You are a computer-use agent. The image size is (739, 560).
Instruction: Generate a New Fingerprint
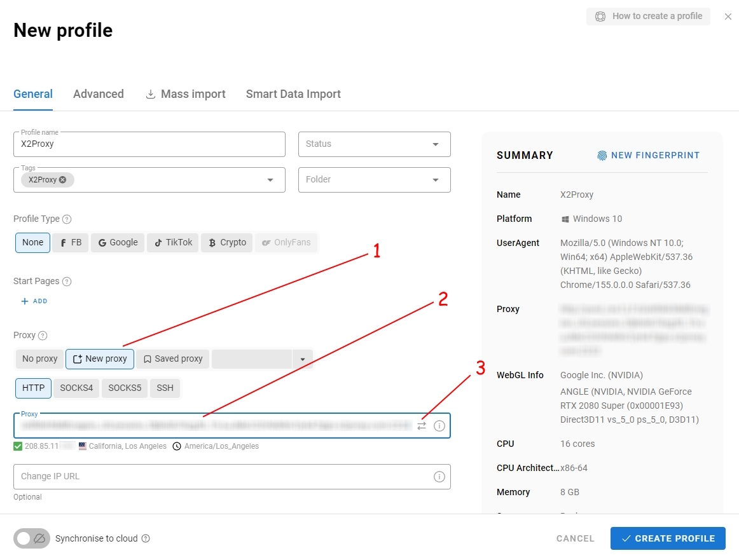[x=649, y=156]
